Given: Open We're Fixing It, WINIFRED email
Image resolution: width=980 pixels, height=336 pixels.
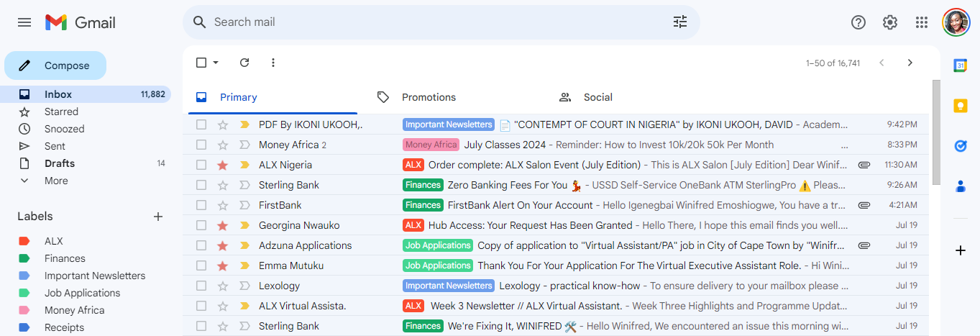Looking at the screenshot, I should (557, 326).
